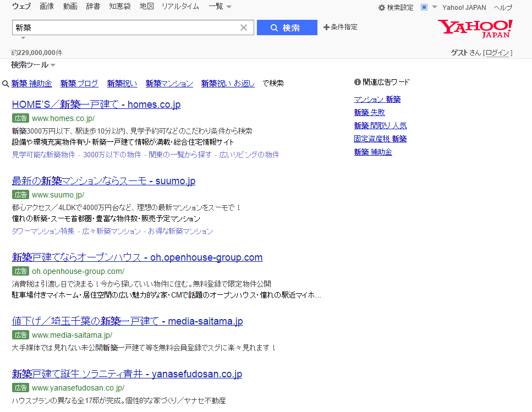Viewport: 532px width, 412px height.
Task: Click the blue 検索 search button
Action: (x=287, y=28)
